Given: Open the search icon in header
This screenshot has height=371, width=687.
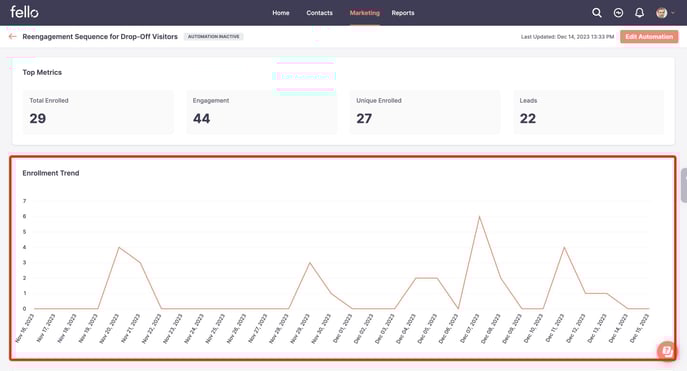Looking at the screenshot, I should 597,13.
